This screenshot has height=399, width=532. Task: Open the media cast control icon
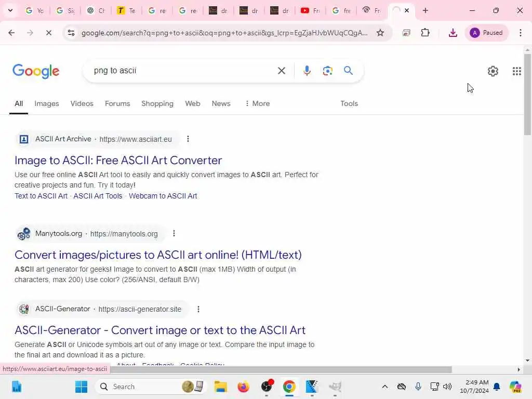pos(406,33)
